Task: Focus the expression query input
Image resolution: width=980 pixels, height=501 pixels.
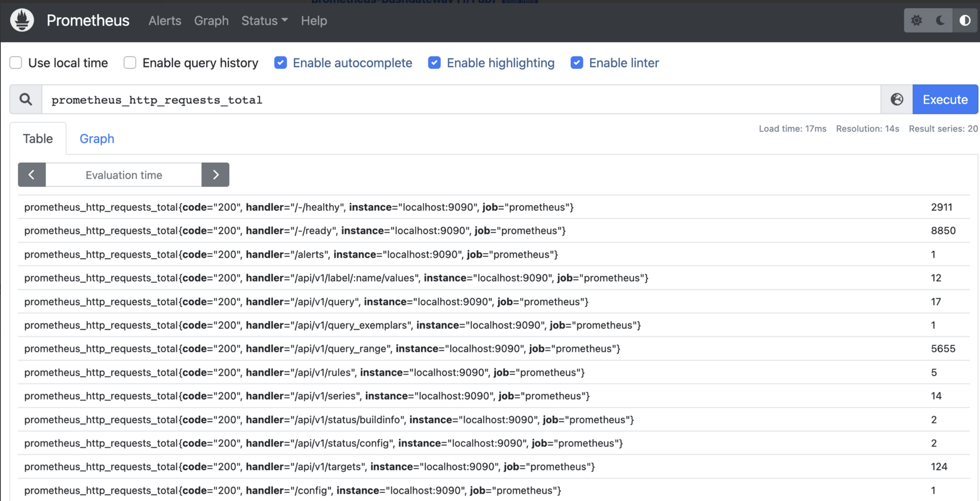Action: pyautogui.click(x=461, y=99)
